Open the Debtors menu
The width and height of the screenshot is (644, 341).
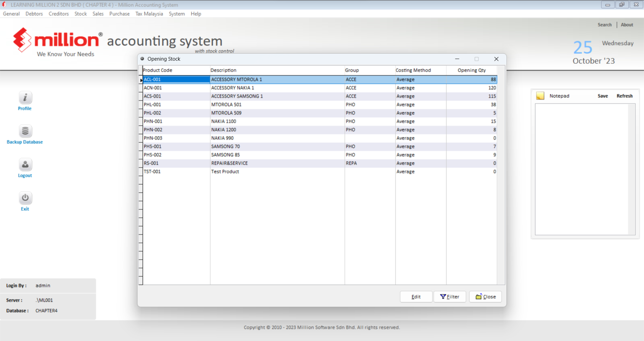(x=34, y=14)
